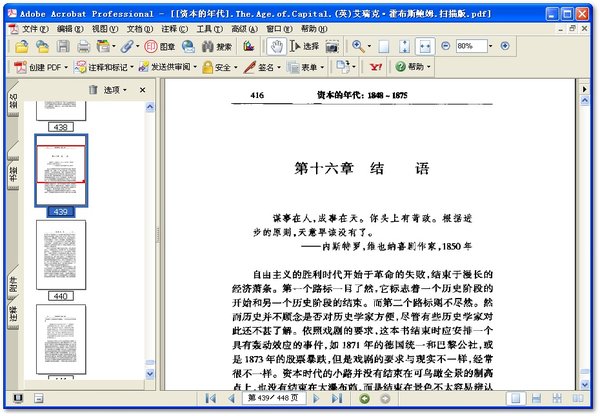Select the Zoom In magnifier tool

[x=358, y=46]
